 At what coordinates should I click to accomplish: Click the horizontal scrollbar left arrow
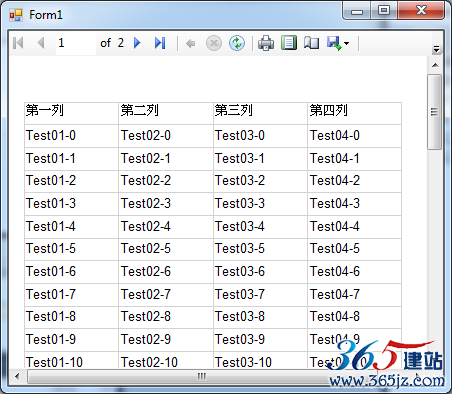pyautogui.click(x=17, y=376)
